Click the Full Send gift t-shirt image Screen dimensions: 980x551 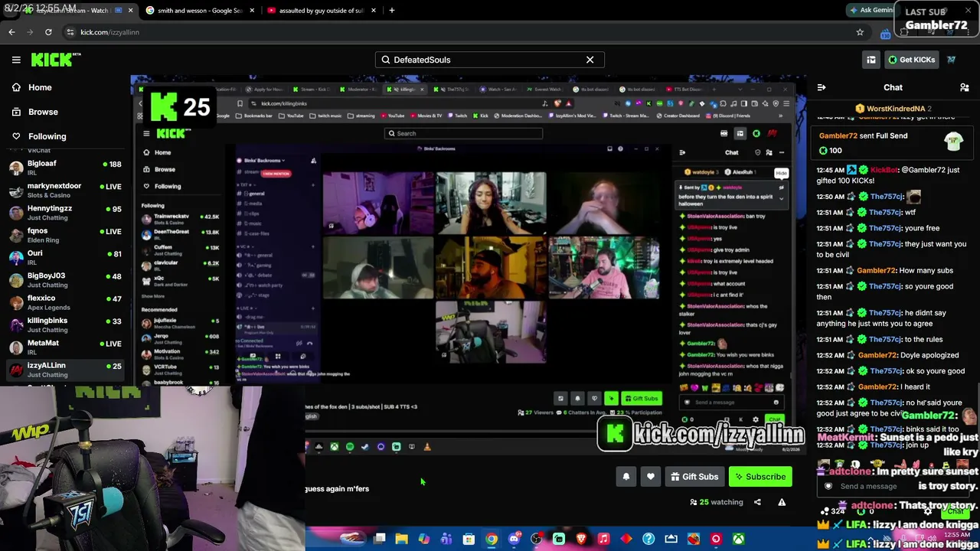(953, 142)
